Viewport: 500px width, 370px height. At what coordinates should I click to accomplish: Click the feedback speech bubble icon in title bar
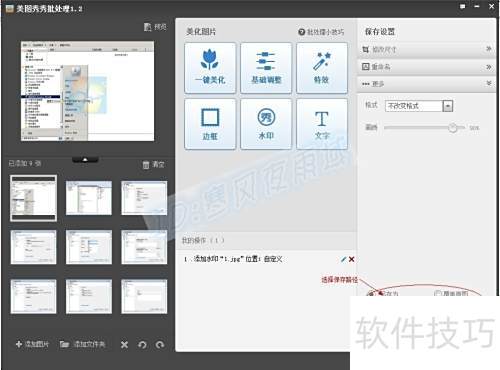[462, 6]
